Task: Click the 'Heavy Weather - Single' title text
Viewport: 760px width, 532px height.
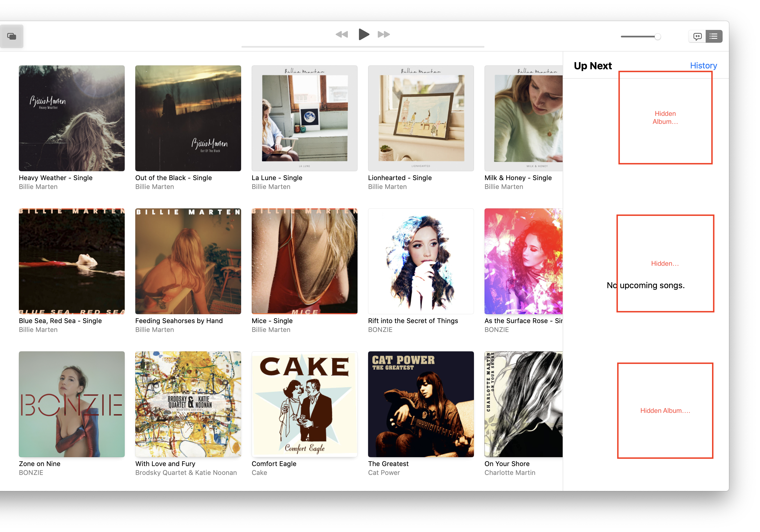Action: (x=56, y=178)
